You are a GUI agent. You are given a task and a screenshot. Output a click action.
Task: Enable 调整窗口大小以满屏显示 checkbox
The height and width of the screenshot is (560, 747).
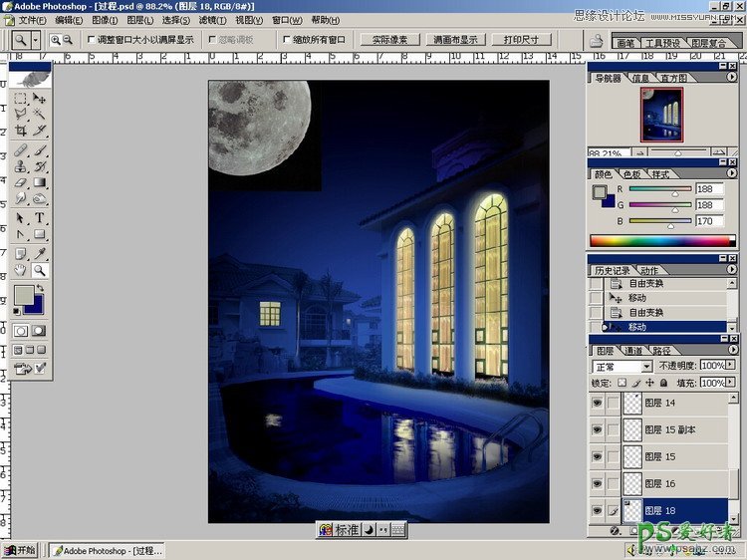point(93,40)
